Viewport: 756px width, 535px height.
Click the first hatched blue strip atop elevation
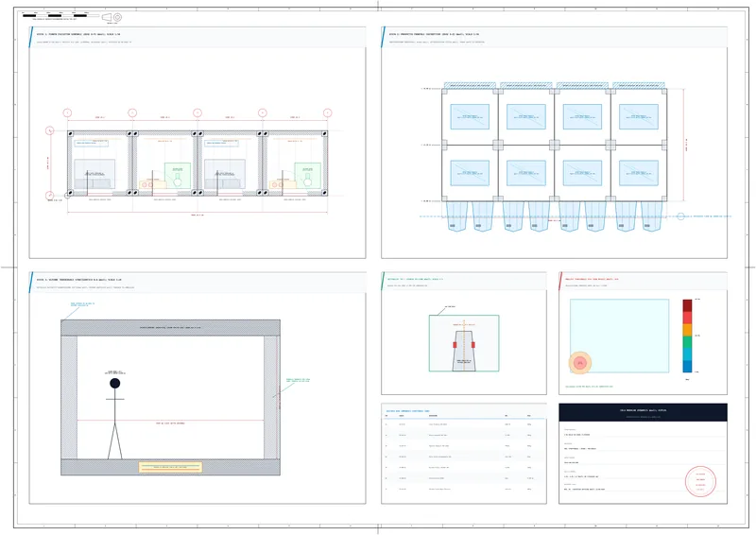[470, 85]
